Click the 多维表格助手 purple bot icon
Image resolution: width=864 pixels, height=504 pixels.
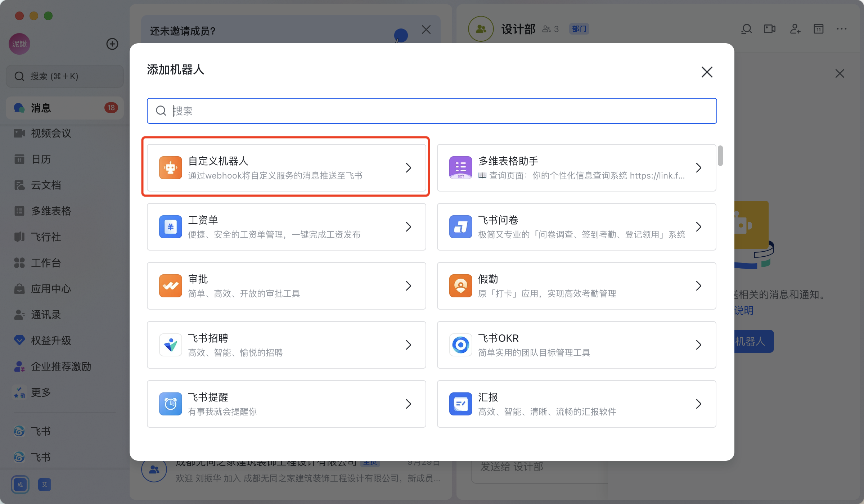(x=460, y=168)
